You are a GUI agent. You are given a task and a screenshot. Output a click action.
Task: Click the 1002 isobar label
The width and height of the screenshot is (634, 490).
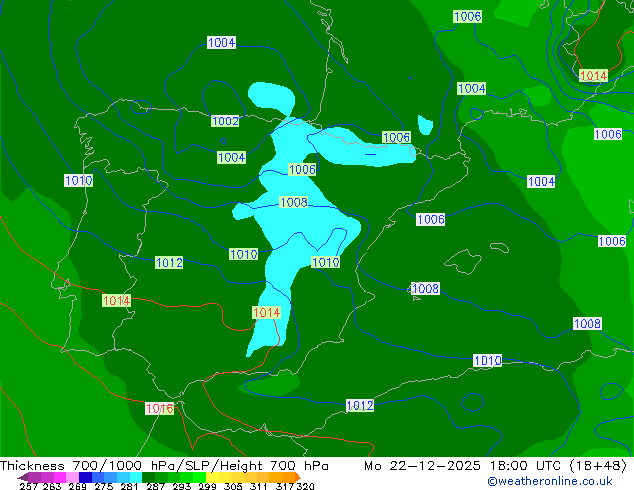(x=225, y=121)
